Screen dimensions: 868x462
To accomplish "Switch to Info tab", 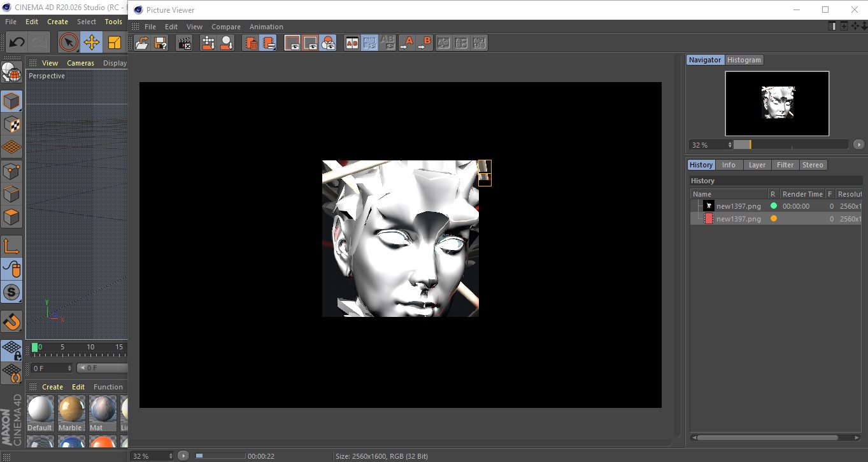I will 729,165.
